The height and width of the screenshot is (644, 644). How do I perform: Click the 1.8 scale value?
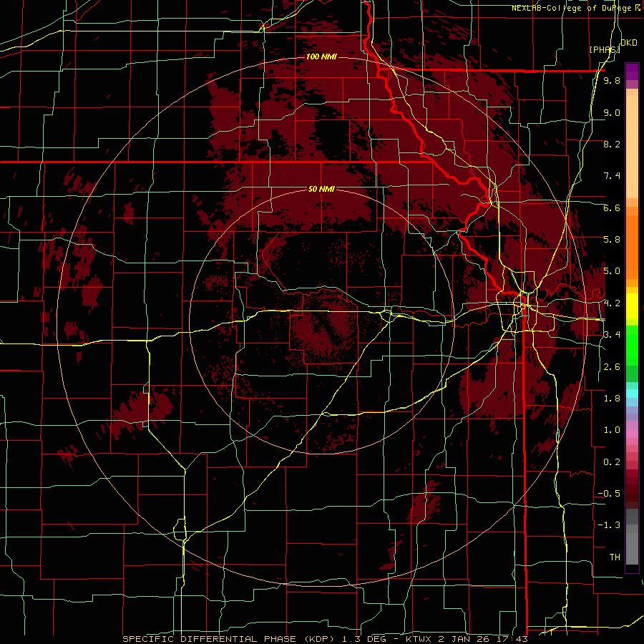point(612,399)
